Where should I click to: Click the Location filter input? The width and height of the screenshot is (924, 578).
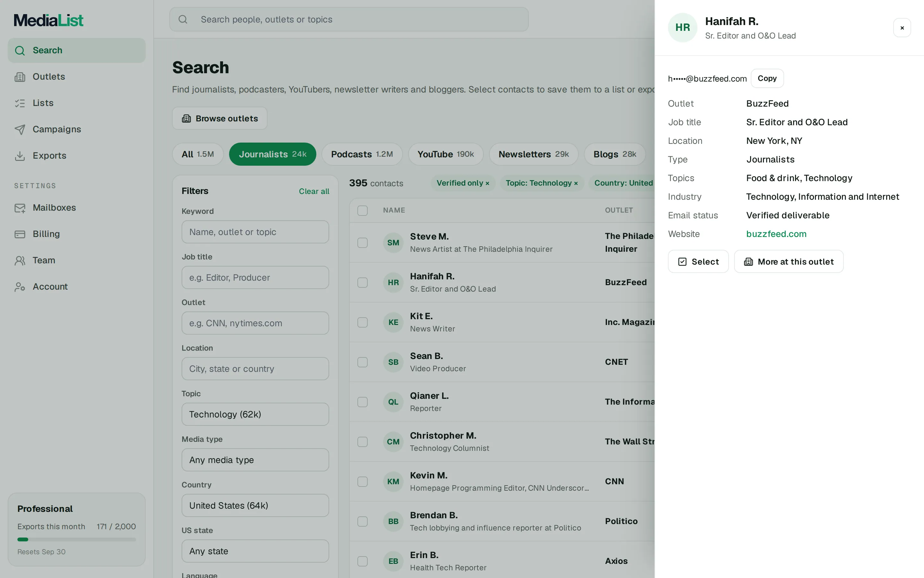255,369
